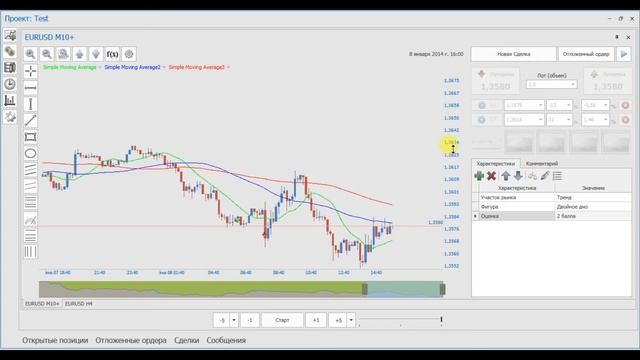The image size is (640, 360).
Task: Select the rectangle drawing tool
Action: tap(31, 137)
